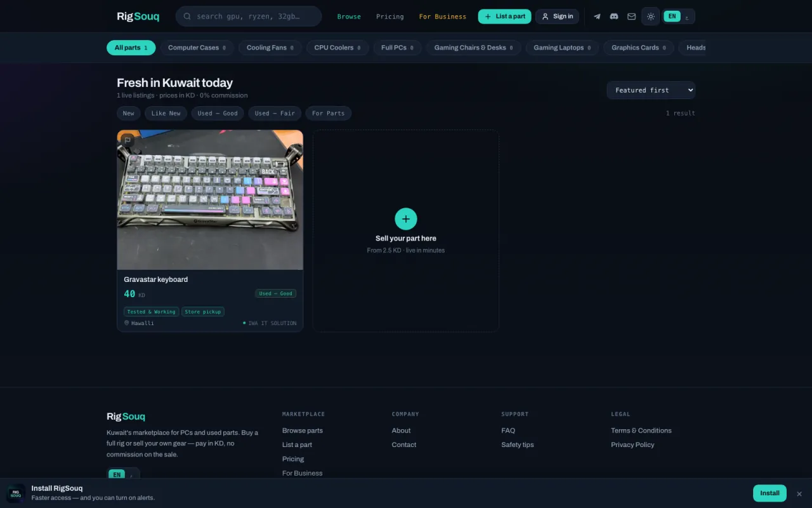812x508 pixels.
Task: Select EN in the footer language switch
Action: point(117,474)
